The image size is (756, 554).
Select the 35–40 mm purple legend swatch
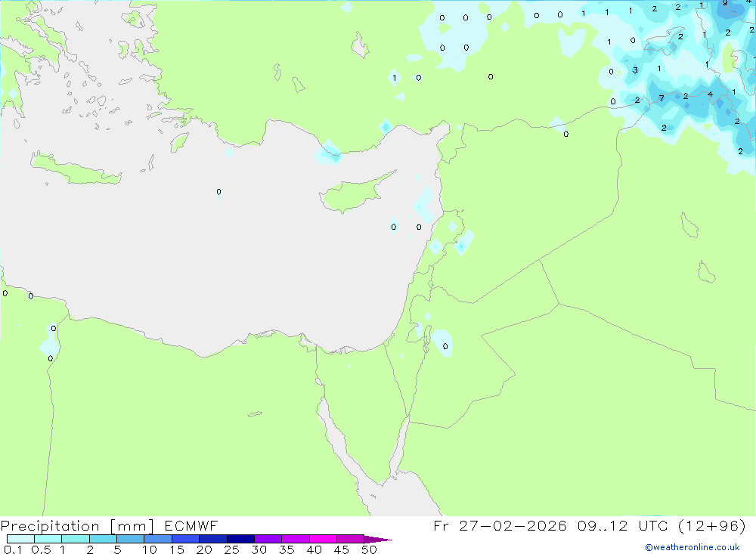[x=295, y=539]
